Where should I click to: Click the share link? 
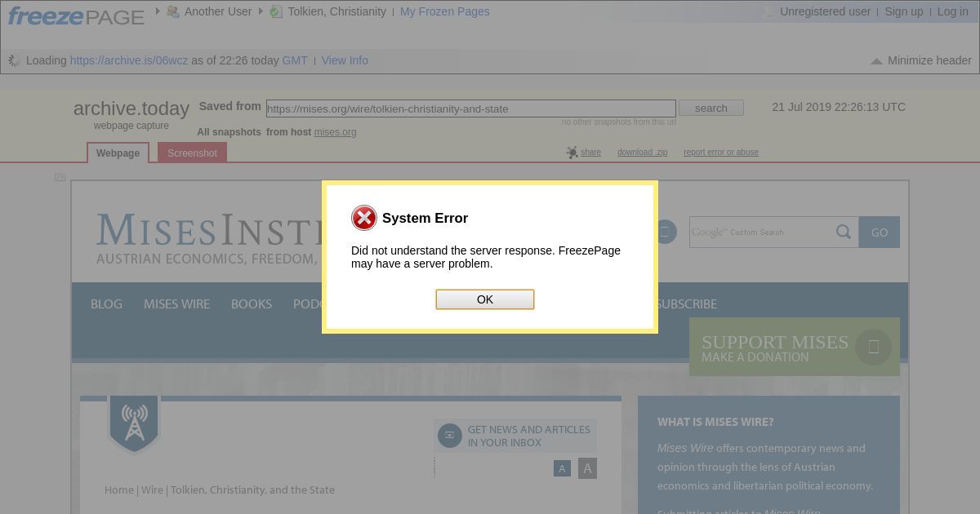click(590, 153)
